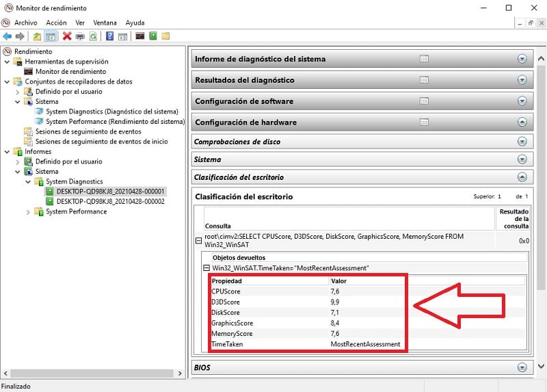Expand the BIOS subsection arrow

coord(522,367)
